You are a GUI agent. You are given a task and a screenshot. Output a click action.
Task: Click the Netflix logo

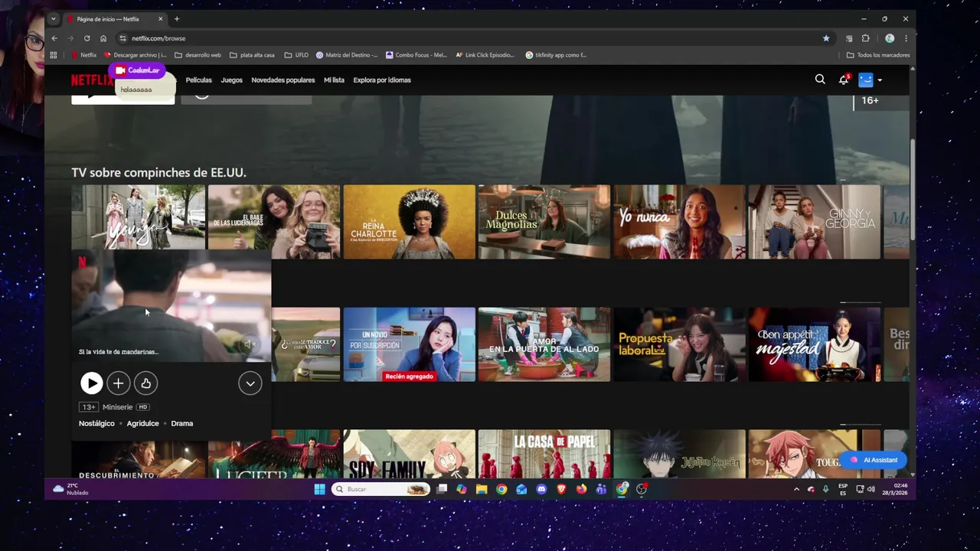point(92,80)
